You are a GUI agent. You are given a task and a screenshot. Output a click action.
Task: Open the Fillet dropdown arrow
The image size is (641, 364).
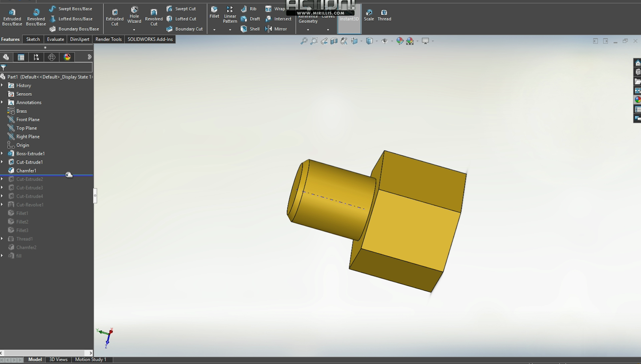[214, 30]
